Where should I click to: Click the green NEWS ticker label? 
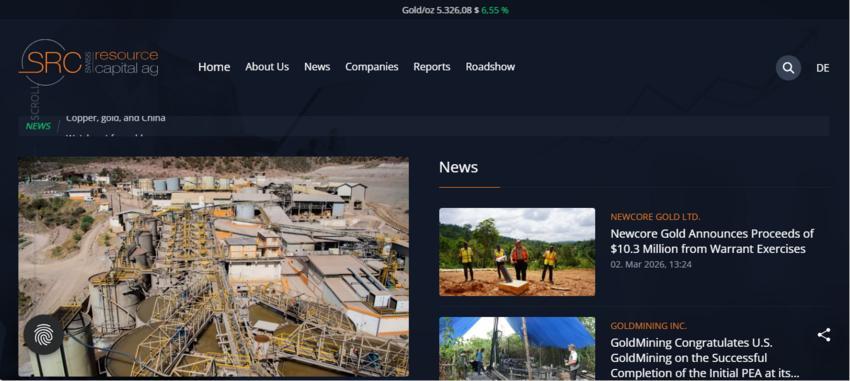coord(38,126)
